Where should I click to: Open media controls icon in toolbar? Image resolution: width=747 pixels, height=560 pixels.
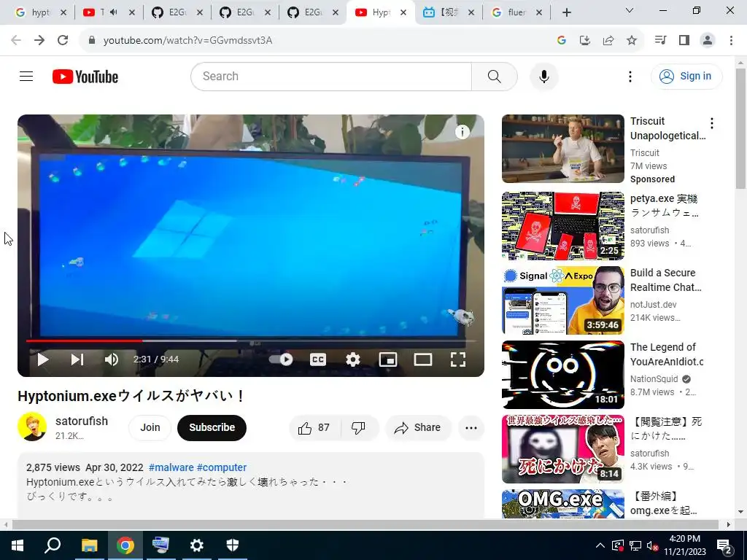[x=660, y=41]
